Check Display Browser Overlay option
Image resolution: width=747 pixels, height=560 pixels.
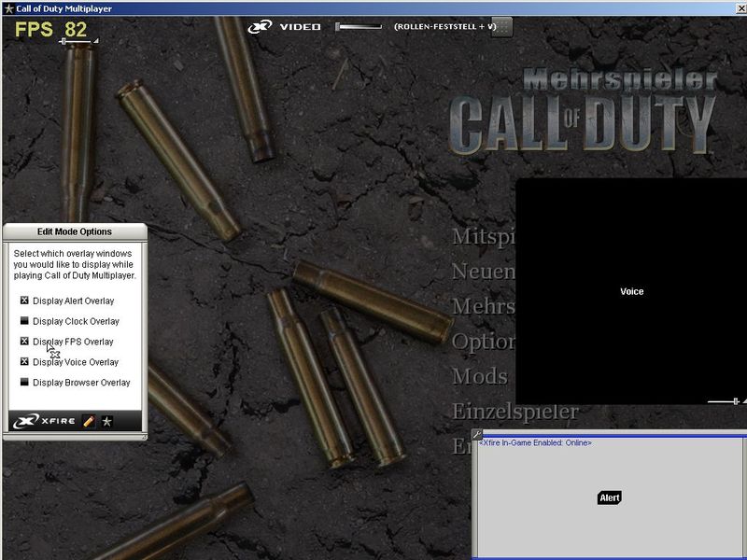pyautogui.click(x=24, y=383)
